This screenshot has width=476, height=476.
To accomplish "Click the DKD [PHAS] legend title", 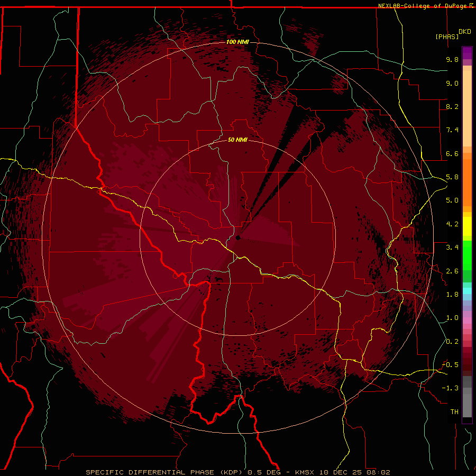I will [453, 34].
